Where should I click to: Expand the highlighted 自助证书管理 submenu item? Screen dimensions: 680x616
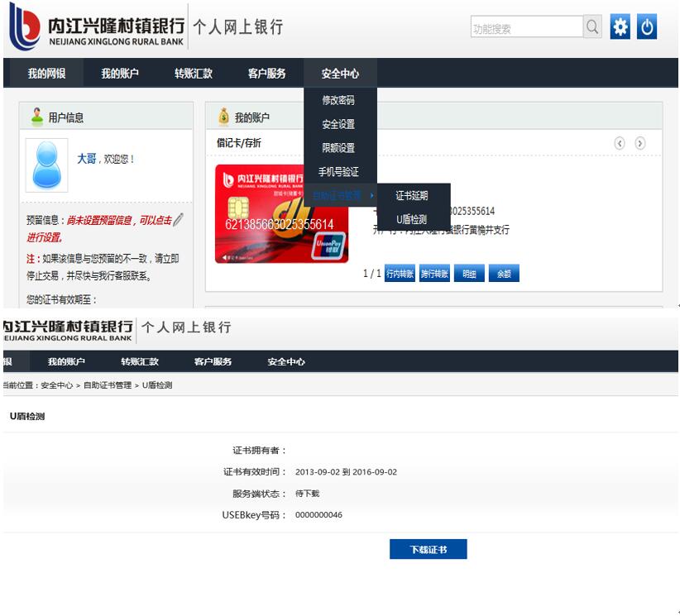coord(341,195)
